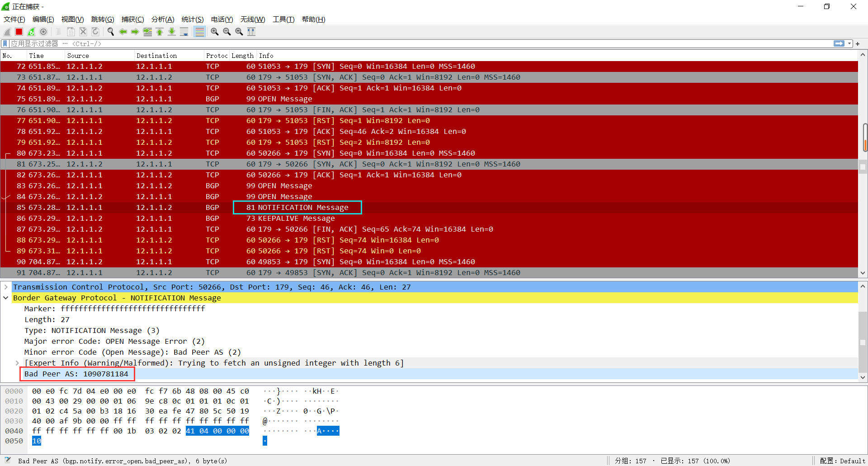Open the 视图(V) menu

coord(73,19)
